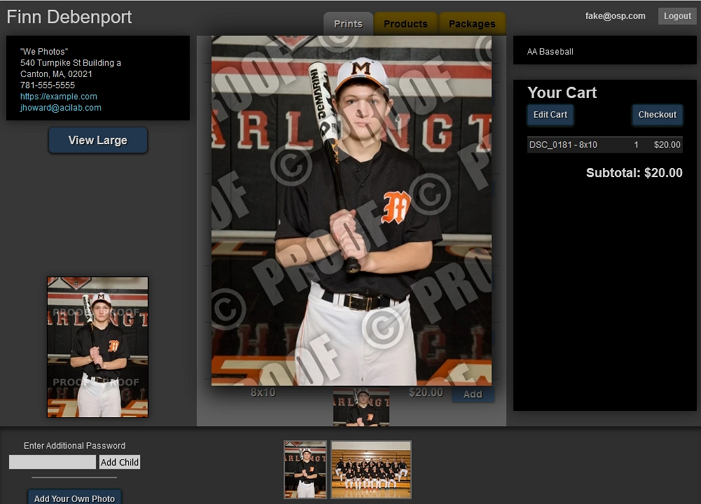Focus the additional password input field
Viewport: 701px width, 504px height.
(52, 462)
